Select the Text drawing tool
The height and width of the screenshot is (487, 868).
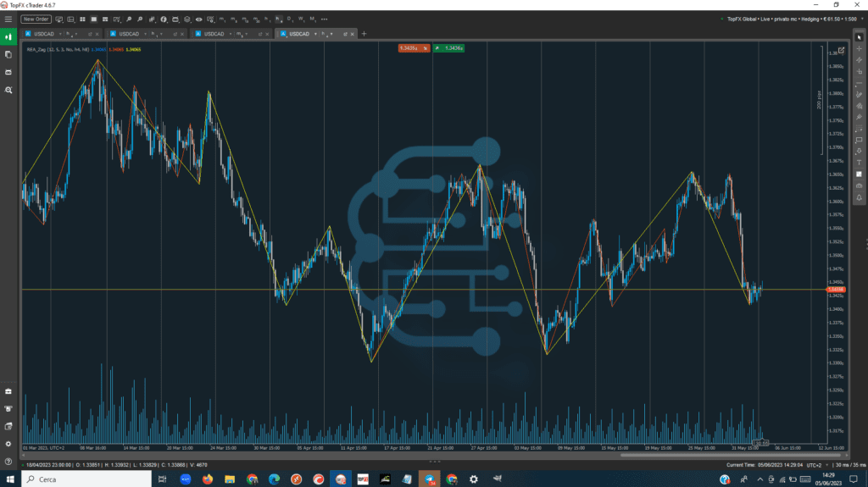[x=860, y=162]
